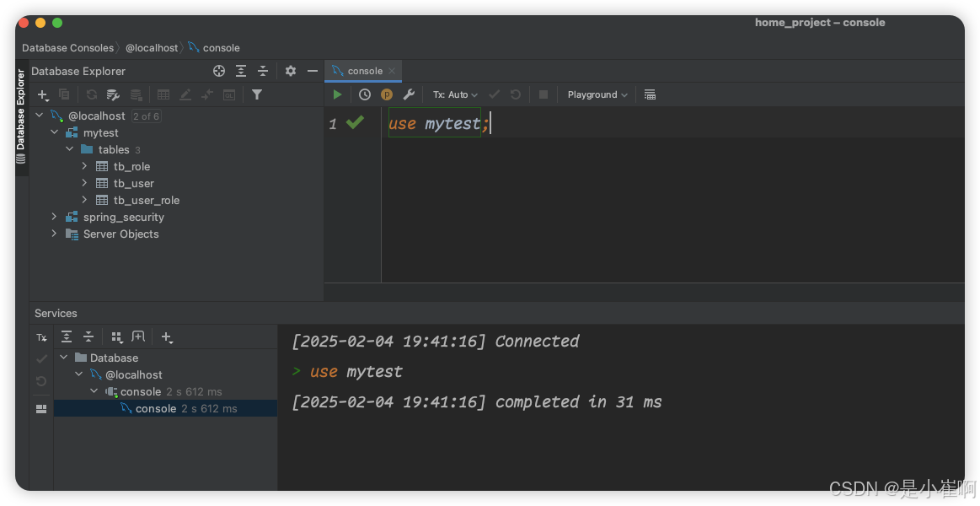Open the Playground mode dropdown
This screenshot has width=980, height=506.
(597, 94)
